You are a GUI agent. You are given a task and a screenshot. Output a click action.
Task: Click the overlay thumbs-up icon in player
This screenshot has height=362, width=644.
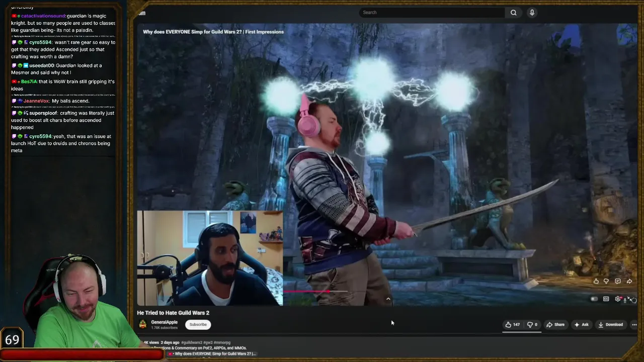click(x=596, y=282)
